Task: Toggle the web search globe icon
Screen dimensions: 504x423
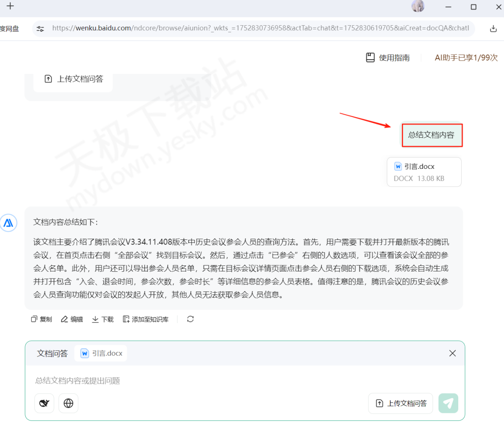Action: click(68, 403)
